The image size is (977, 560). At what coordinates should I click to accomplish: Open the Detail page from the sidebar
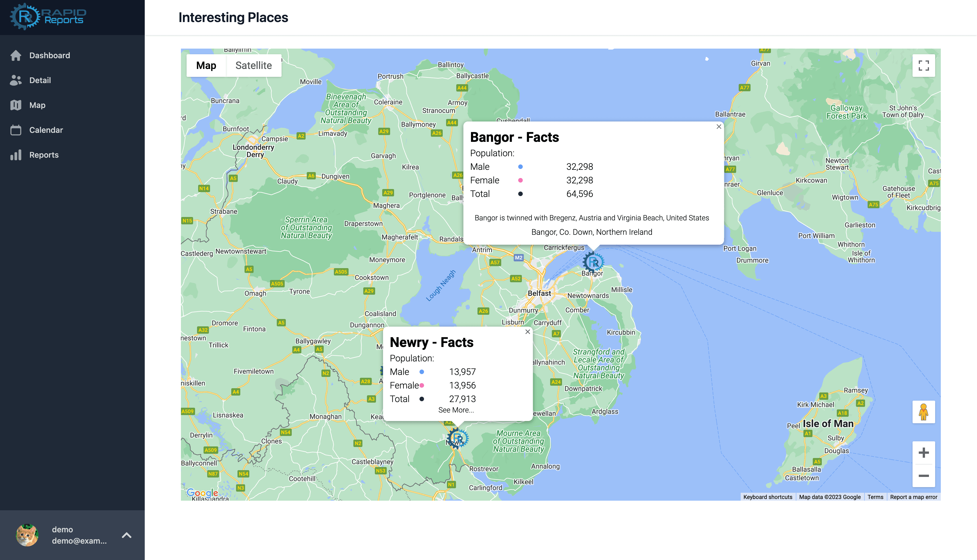(40, 81)
